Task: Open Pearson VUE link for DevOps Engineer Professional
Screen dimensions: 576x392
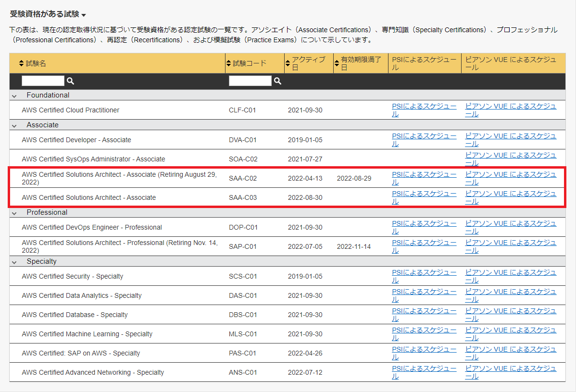Action: point(511,227)
